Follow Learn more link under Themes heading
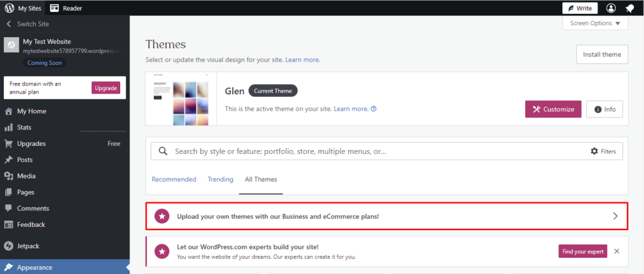The width and height of the screenshot is (644, 274). 303,60
